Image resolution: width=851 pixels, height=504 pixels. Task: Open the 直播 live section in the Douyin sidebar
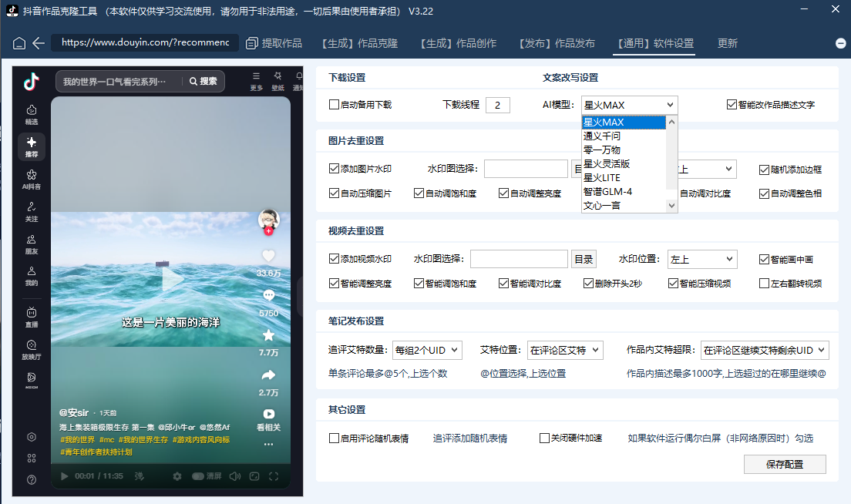click(x=31, y=317)
